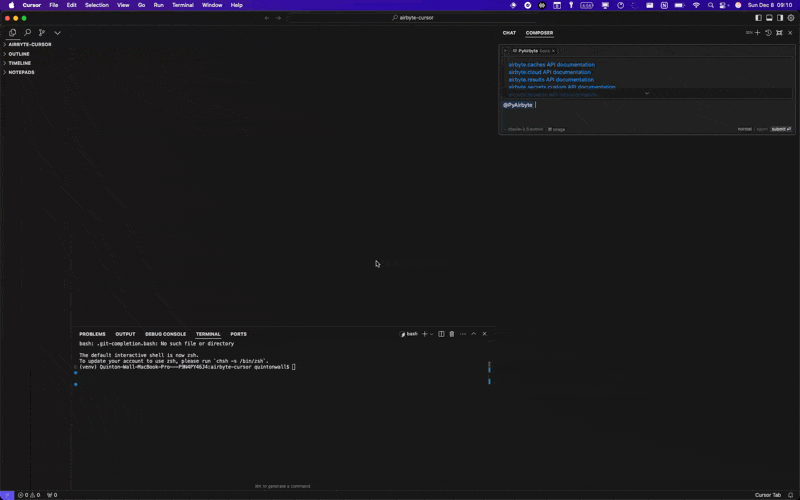This screenshot has width=800, height=500.
Task: Open airbyte.cloud API documentation link
Action: tap(549, 72)
